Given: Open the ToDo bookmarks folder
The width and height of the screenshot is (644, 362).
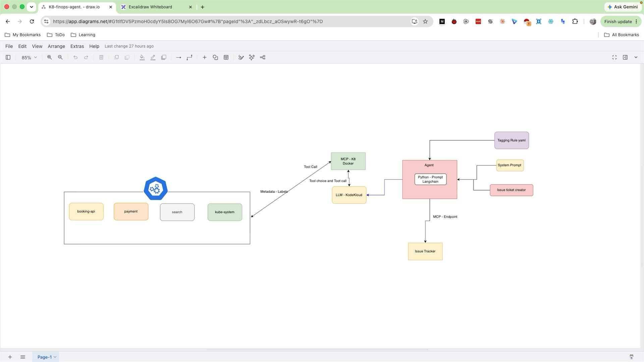Looking at the screenshot, I should (56, 35).
